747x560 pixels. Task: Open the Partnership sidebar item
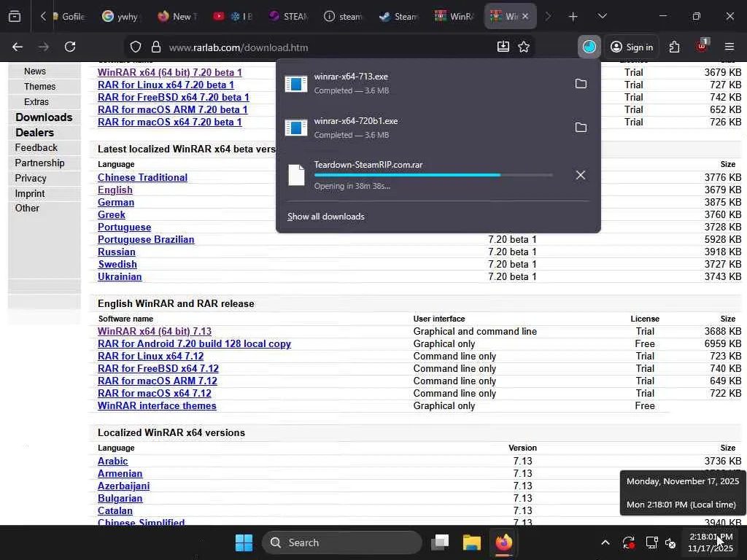pos(39,163)
